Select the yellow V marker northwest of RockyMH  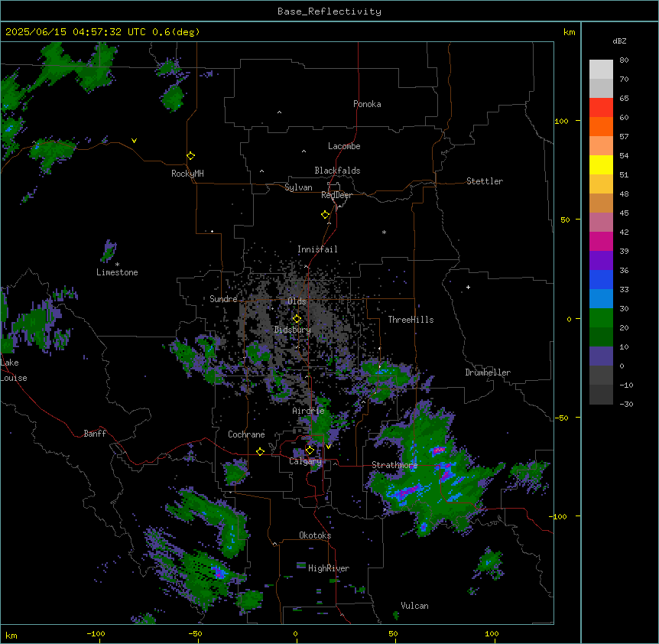coord(134,141)
